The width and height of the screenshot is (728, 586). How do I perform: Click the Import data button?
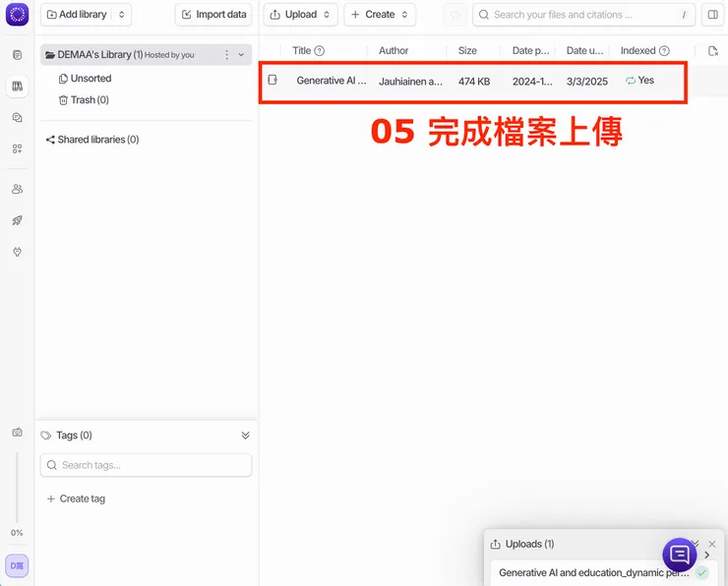pyautogui.click(x=213, y=15)
